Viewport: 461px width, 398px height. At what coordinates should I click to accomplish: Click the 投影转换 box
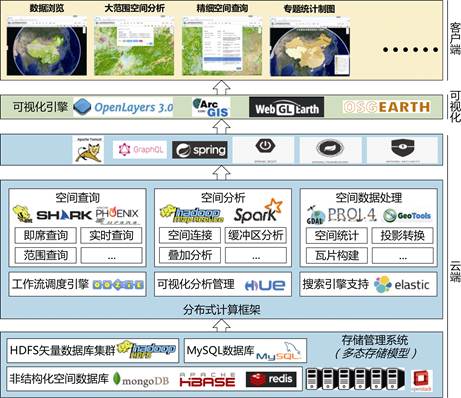[x=403, y=236]
